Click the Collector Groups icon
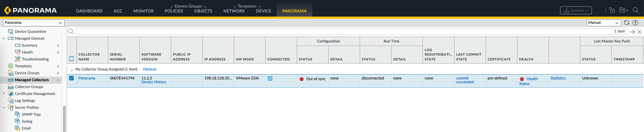This screenshot has width=644, height=132. point(11,87)
